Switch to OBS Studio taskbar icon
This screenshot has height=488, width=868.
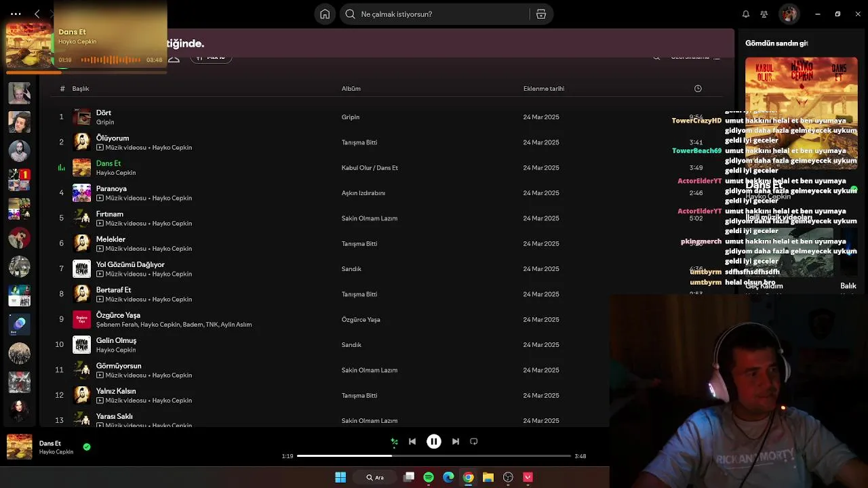pyautogui.click(x=508, y=477)
